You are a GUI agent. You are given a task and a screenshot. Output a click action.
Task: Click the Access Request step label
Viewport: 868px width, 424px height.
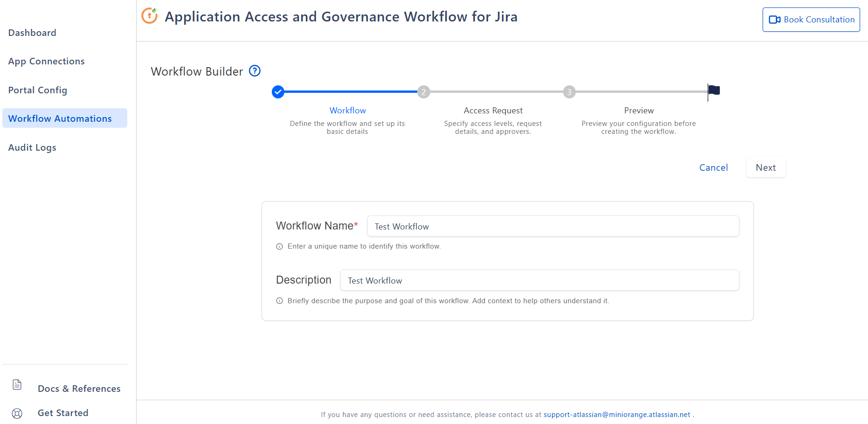click(493, 111)
